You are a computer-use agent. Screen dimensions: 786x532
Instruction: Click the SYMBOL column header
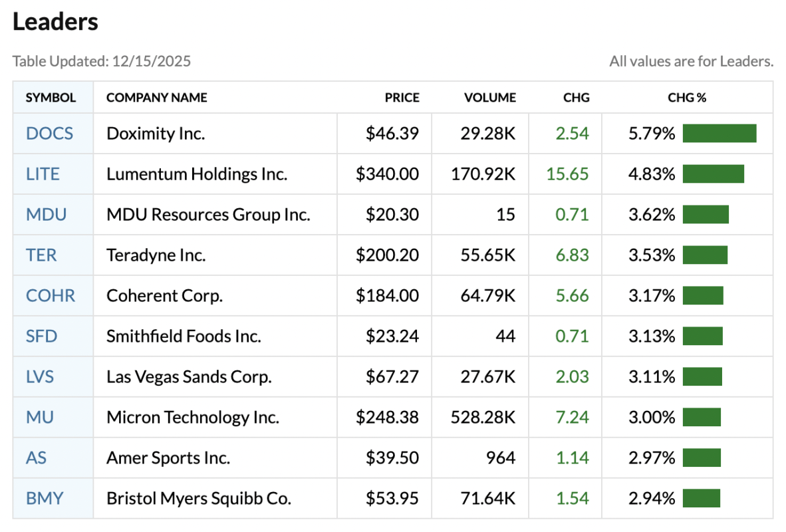tap(51, 98)
